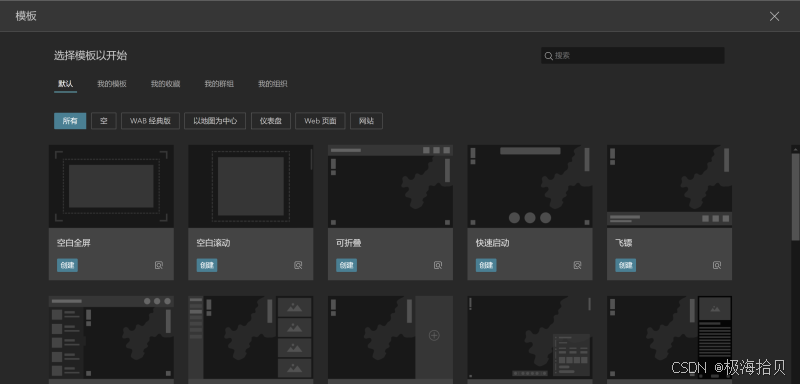Image resolution: width=800 pixels, height=384 pixels.
Task: Click the search magnifier icon
Action: [x=548, y=56]
